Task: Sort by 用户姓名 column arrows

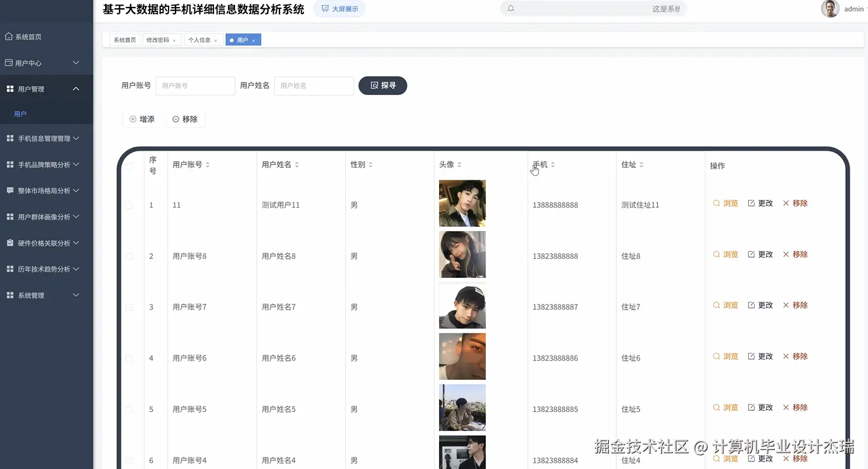Action: (297, 165)
